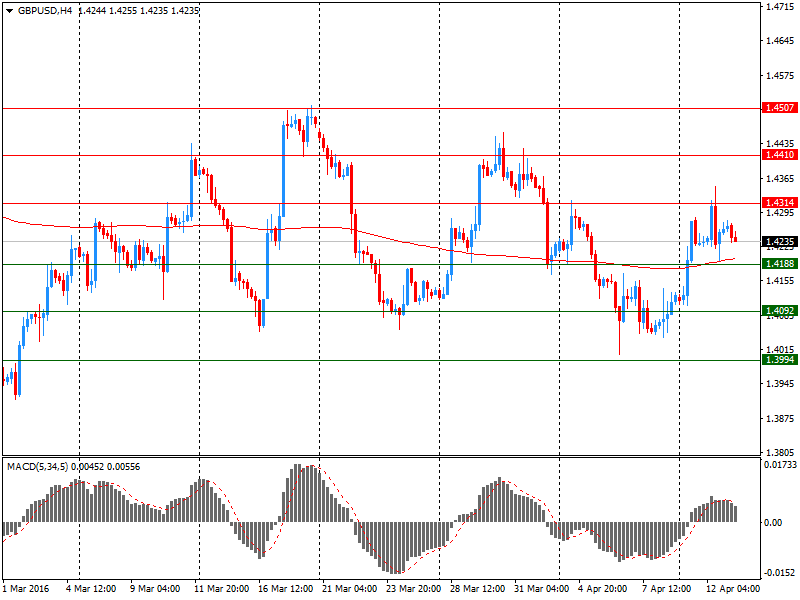800x600 pixels.
Task: Click the 31 Mar 04:00 time label
Action: click(541, 589)
